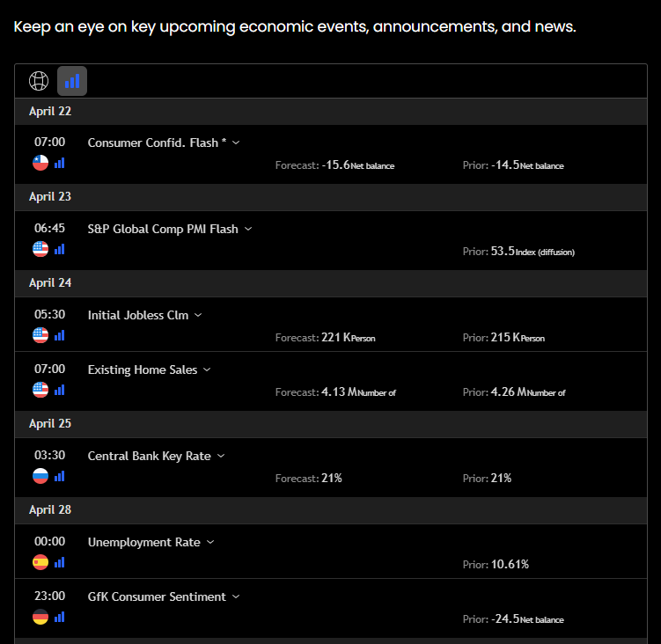Click the Chile flag icon
Viewport: 661px width, 644px height.
[x=40, y=163]
